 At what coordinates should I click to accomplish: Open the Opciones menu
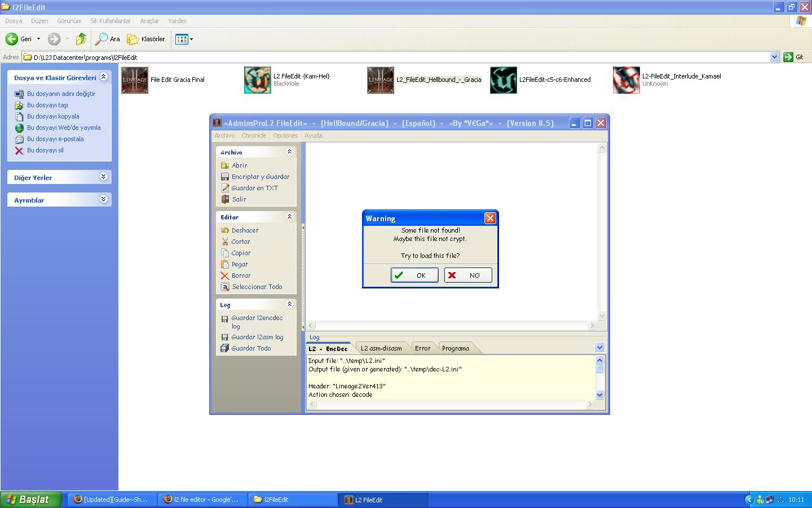click(285, 135)
